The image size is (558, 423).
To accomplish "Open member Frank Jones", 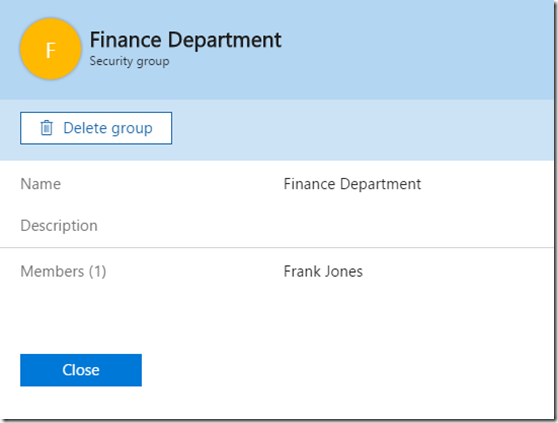I will point(323,271).
